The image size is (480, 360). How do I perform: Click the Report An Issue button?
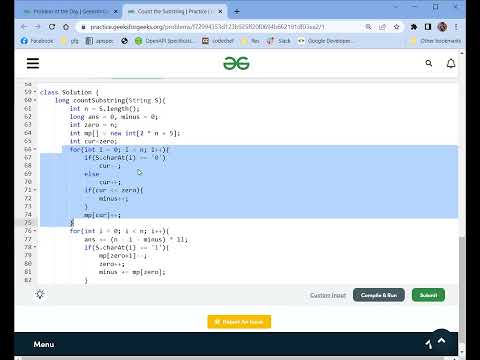[239, 322]
